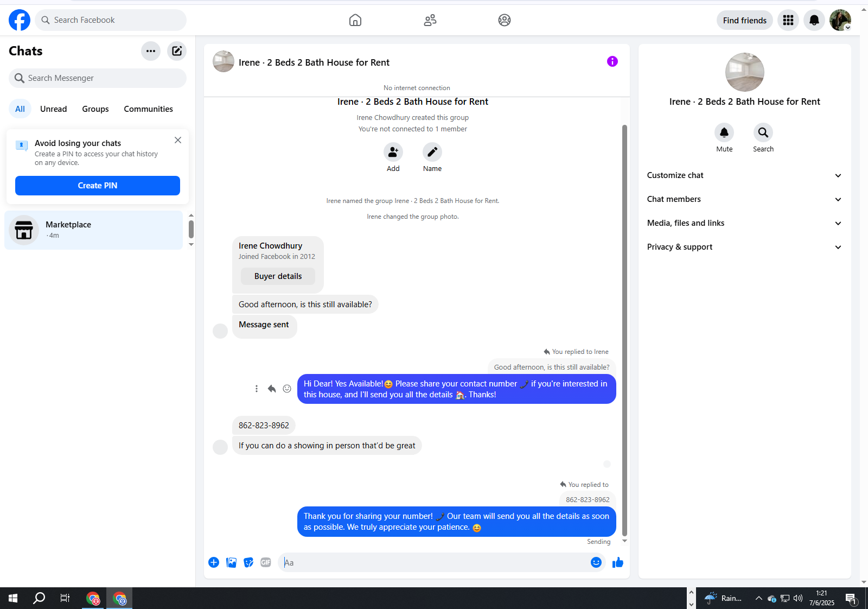Click the conversation header avatar
Viewport: 868px width, 609px height.
224,62
